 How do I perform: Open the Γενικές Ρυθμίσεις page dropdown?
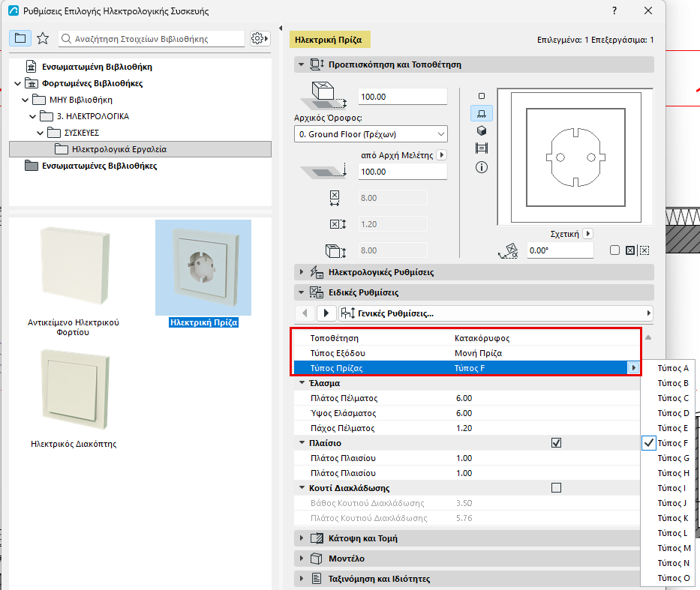click(x=495, y=313)
